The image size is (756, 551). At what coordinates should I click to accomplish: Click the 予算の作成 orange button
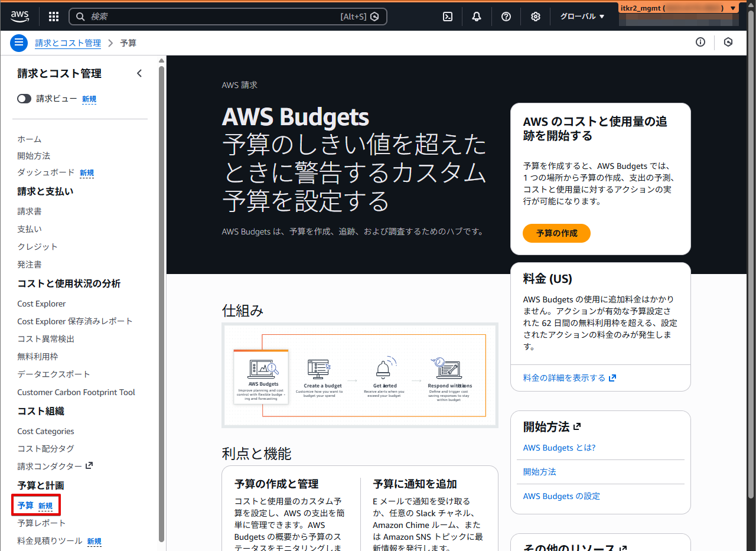pos(556,233)
